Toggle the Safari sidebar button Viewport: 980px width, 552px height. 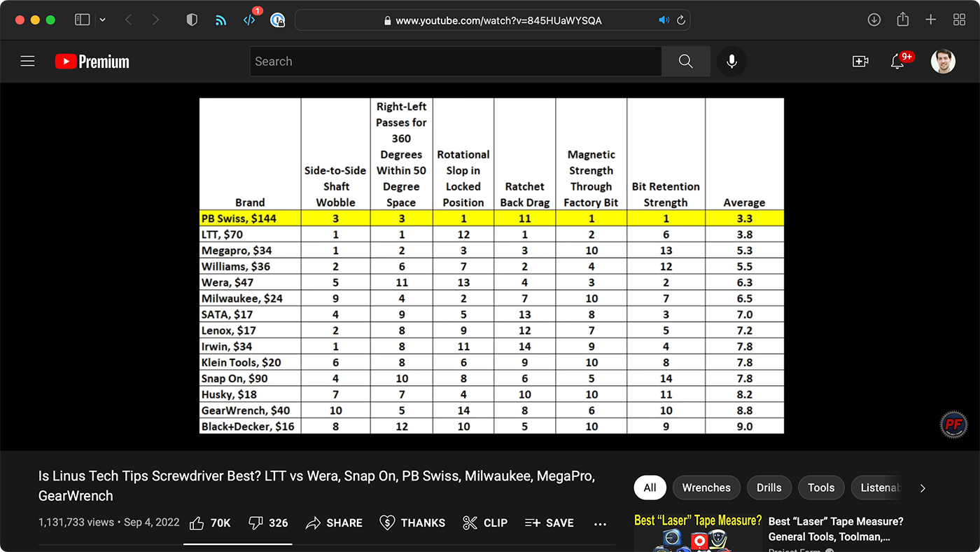(x=83, y=20)
